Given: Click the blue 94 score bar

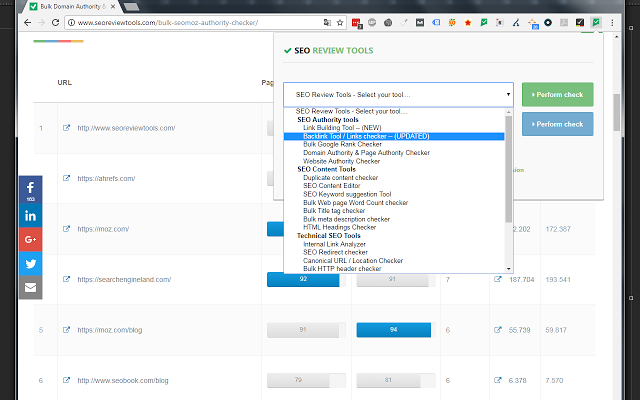Looking at the screenshot, I should (x=393, y=330).
